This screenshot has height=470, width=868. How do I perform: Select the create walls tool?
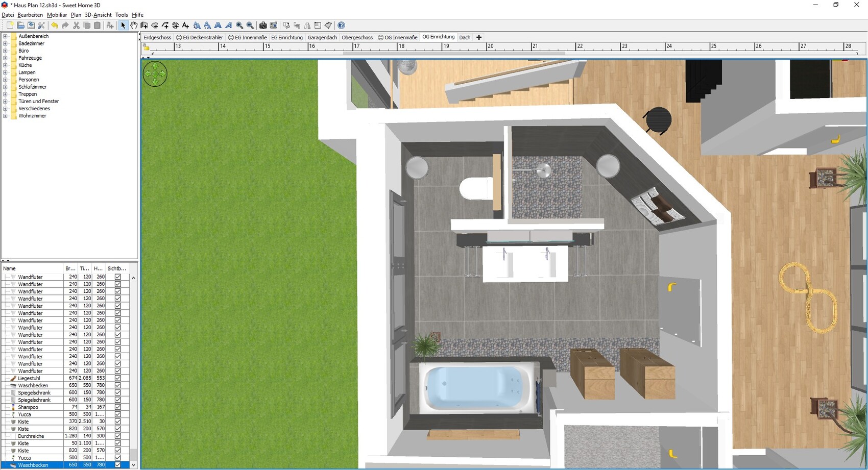(144, 26)
